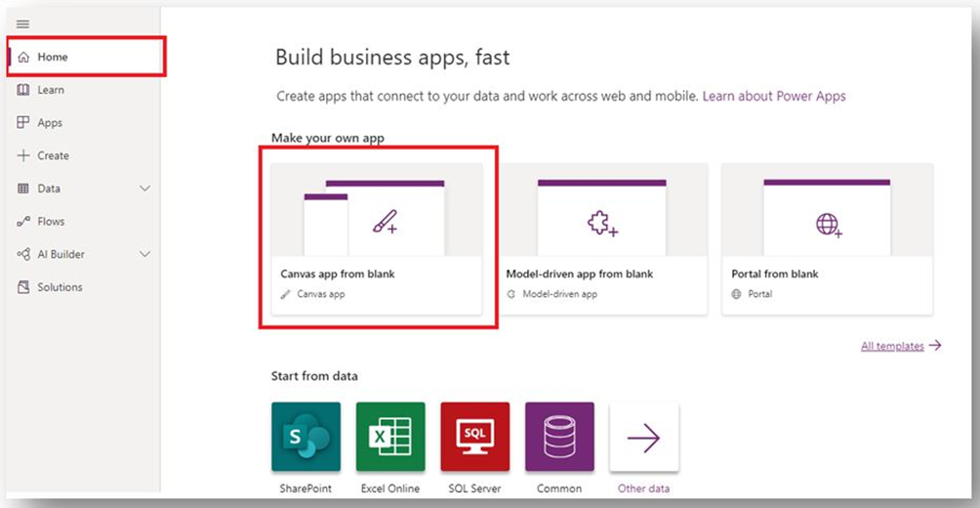Select the Excel Online data icon
980x508 pixels.
(390, 437)
